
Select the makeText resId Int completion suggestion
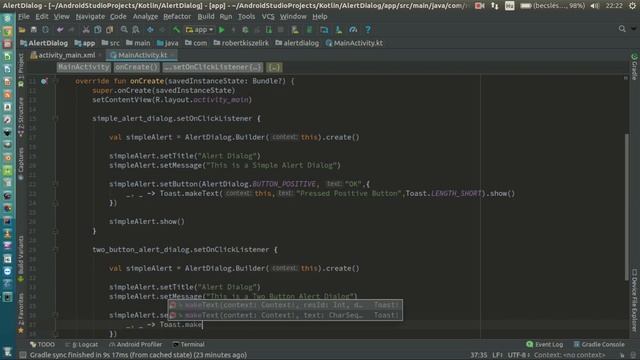(x=285, y=305)
